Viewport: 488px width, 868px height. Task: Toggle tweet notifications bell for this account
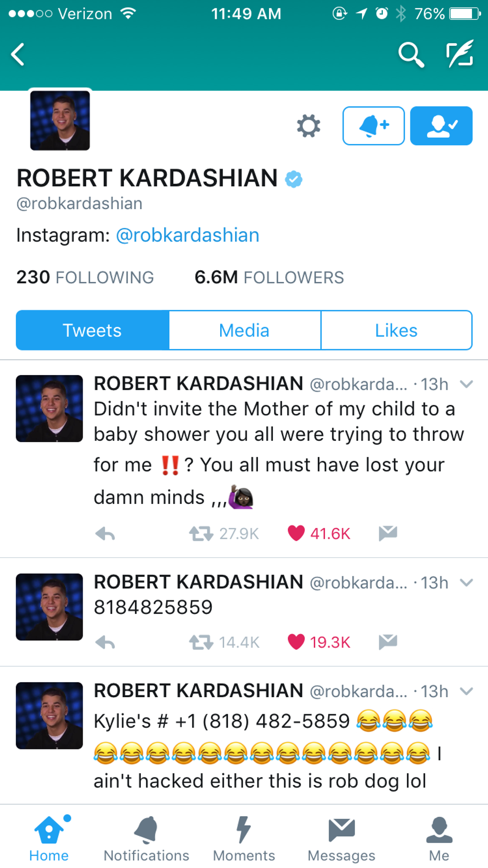[373, 126]
